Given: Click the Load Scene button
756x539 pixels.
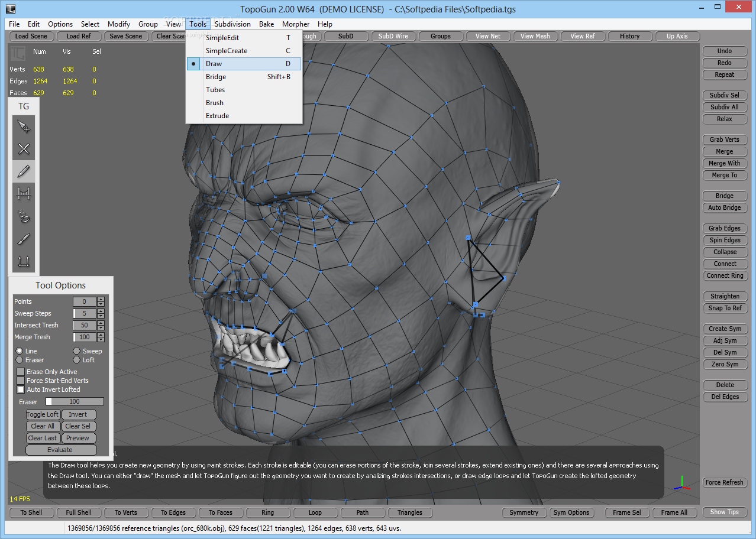Looking at the screenshot, I should [x=31, y=36].
